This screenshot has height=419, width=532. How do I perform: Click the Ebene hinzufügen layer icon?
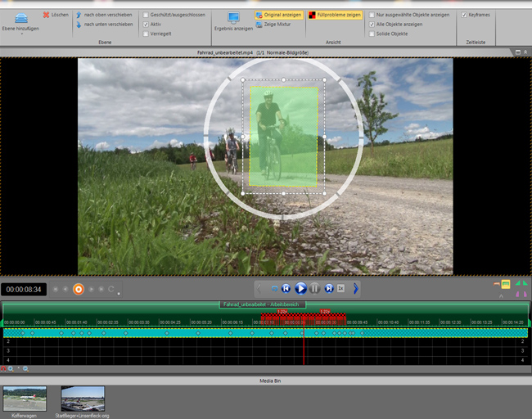pos(21,18)
